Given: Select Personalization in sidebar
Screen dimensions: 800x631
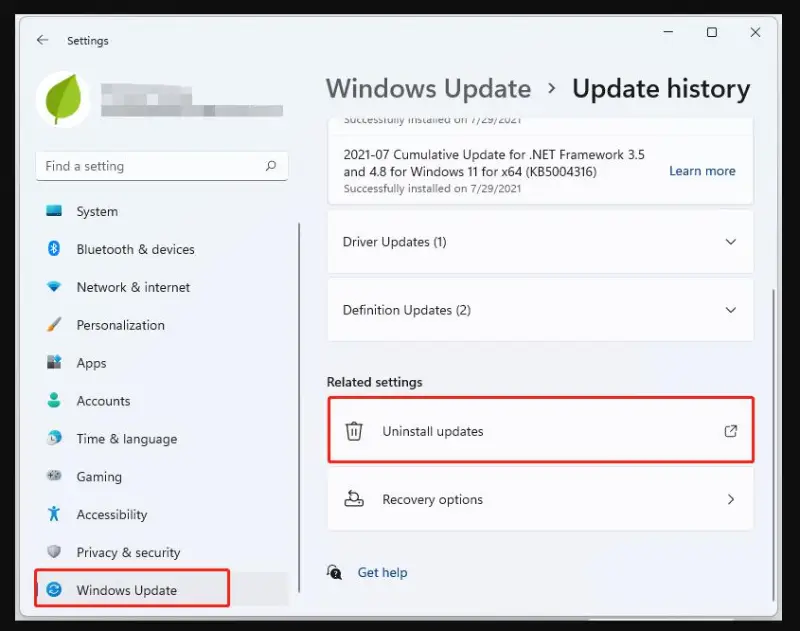Looking at the screenshot, I should coord(162,325).
